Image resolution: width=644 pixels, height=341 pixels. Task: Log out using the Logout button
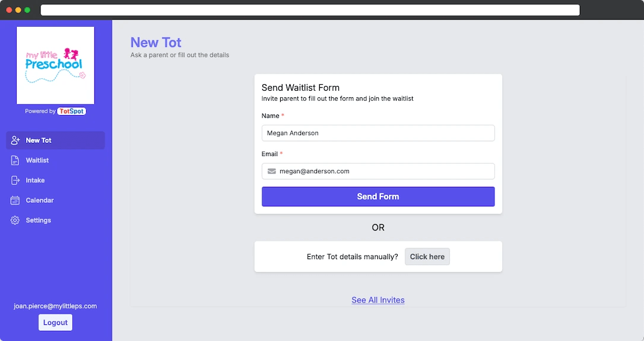(55, 323)
